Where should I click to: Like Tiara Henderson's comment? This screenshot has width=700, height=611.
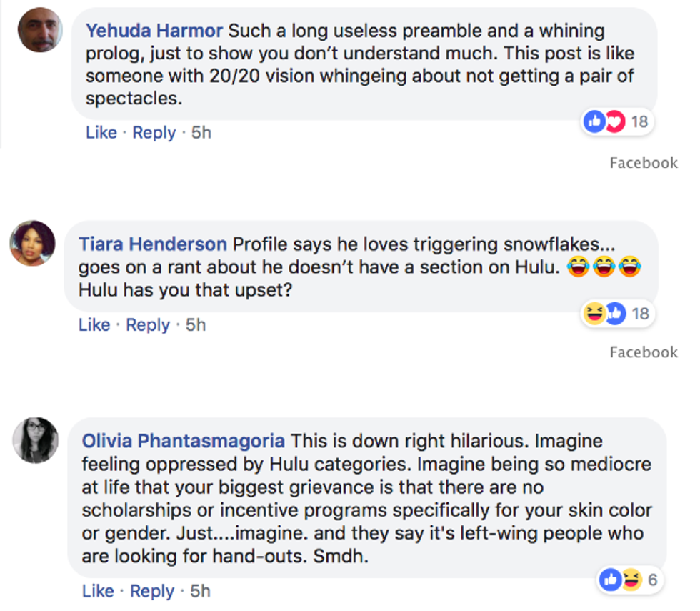pyautogui.click(x=94, y=324)
